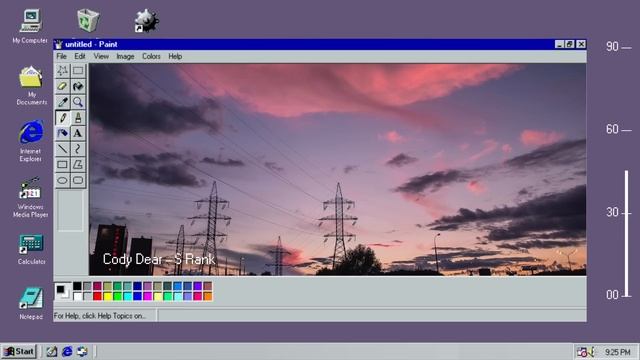Click the vertical level slider bar
Screen dimensions: 640x360
pos(627,233)
